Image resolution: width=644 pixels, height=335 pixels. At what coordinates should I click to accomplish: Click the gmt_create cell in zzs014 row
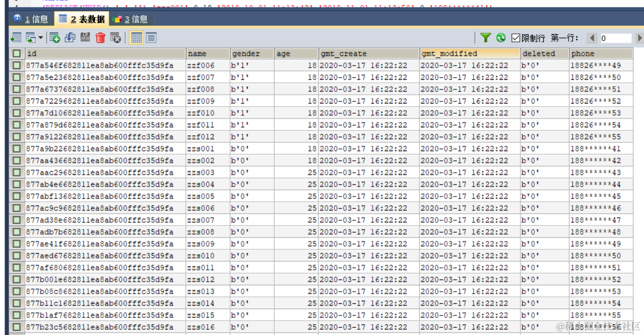tap(369, 303)
